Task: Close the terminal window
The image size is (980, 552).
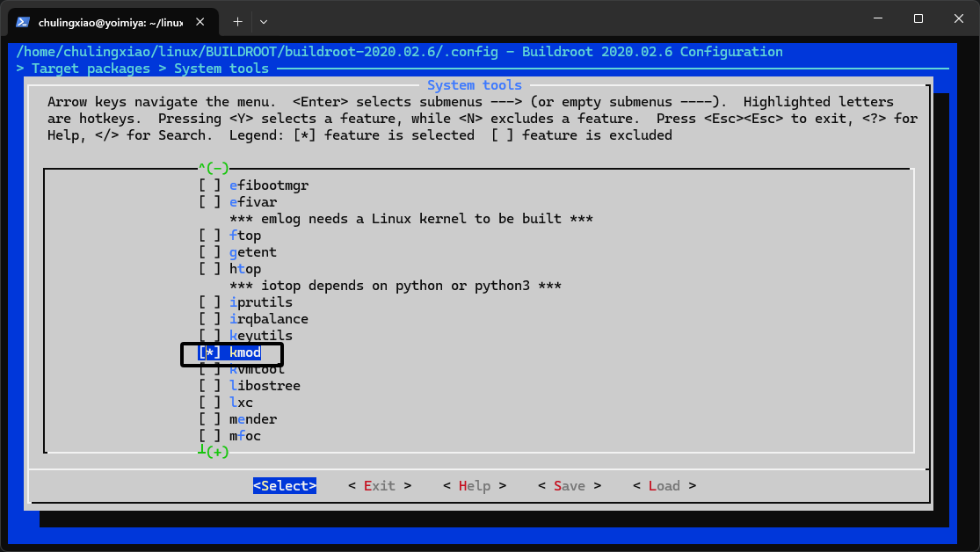Action: (959, 18)
